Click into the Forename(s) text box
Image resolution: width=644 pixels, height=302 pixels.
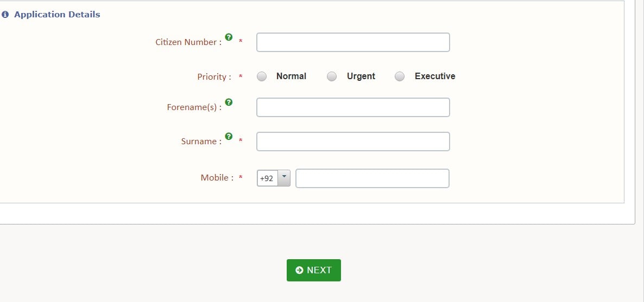click(353, 107)
